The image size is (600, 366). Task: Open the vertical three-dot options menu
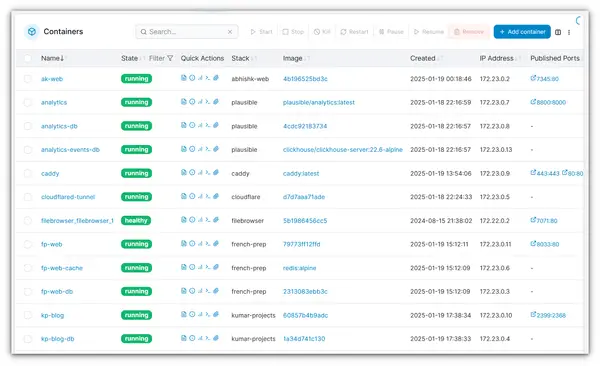point(569,32)
